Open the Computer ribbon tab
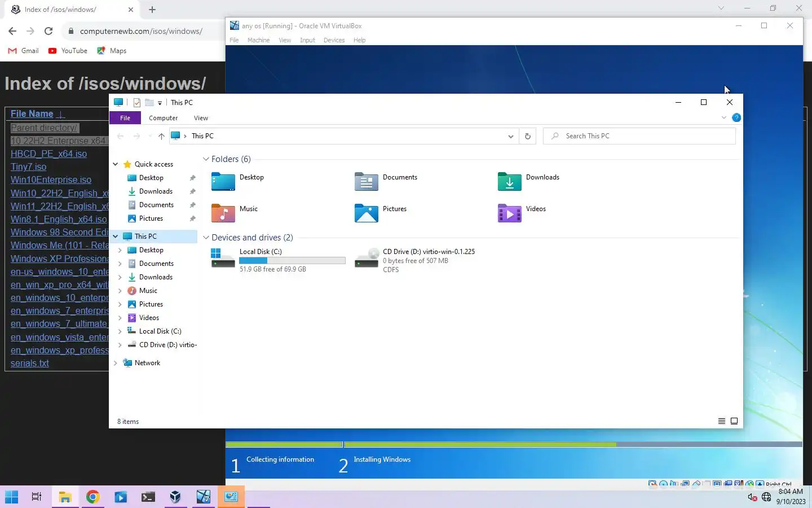This screenshot has height=508, width=812. click(x=164, y=118)
